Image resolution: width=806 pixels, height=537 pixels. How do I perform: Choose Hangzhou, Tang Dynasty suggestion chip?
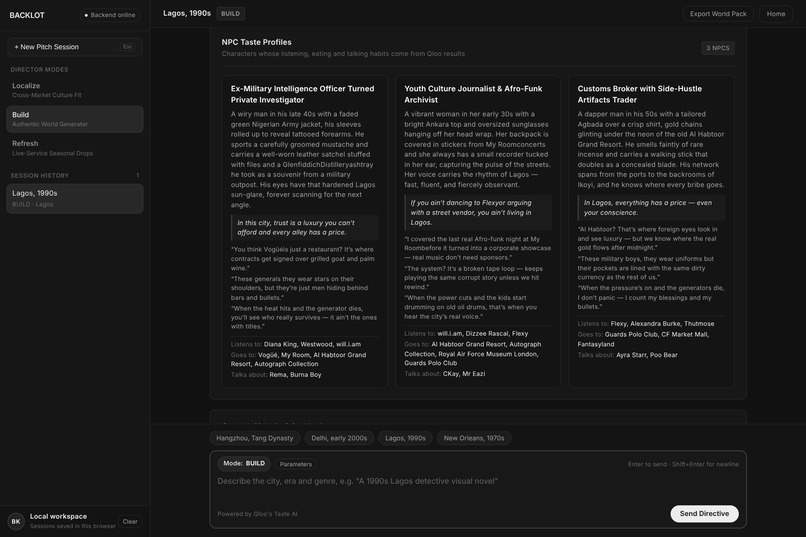[x=254, y=438]
